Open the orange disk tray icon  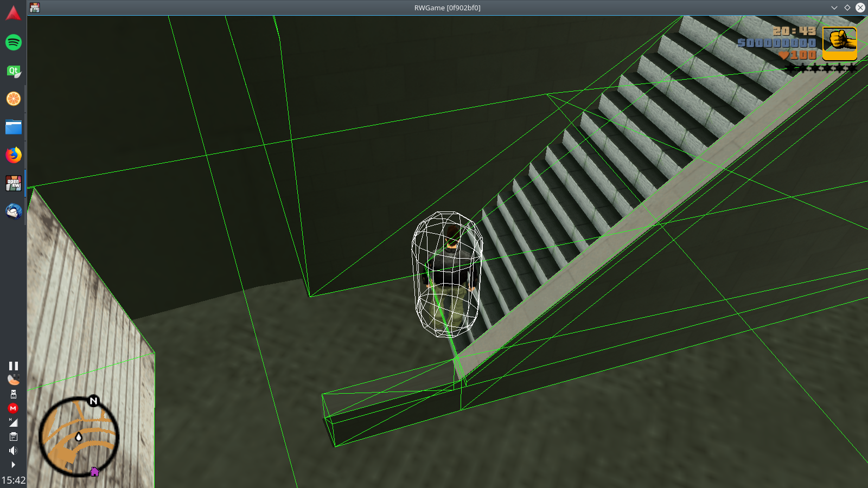pos(13,380)
